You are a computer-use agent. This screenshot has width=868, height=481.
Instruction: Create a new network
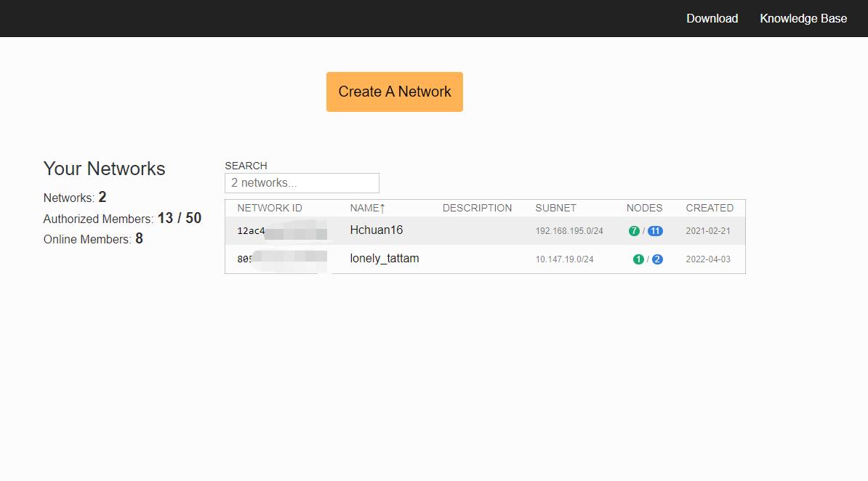click(x=394, y=92)
